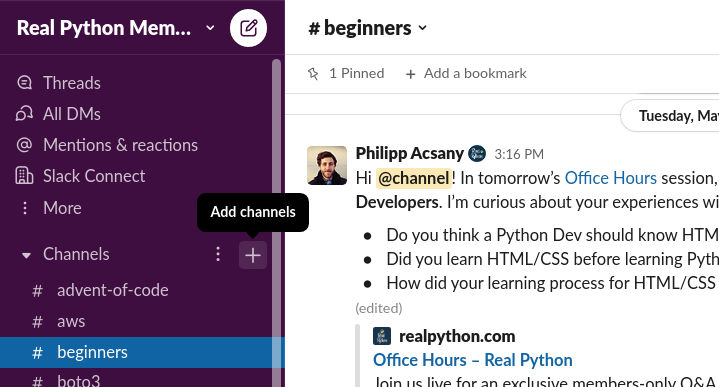Screen dimensions: 719x387
Task: Click Add a bookmark
Action: click(x=466, y=74)
